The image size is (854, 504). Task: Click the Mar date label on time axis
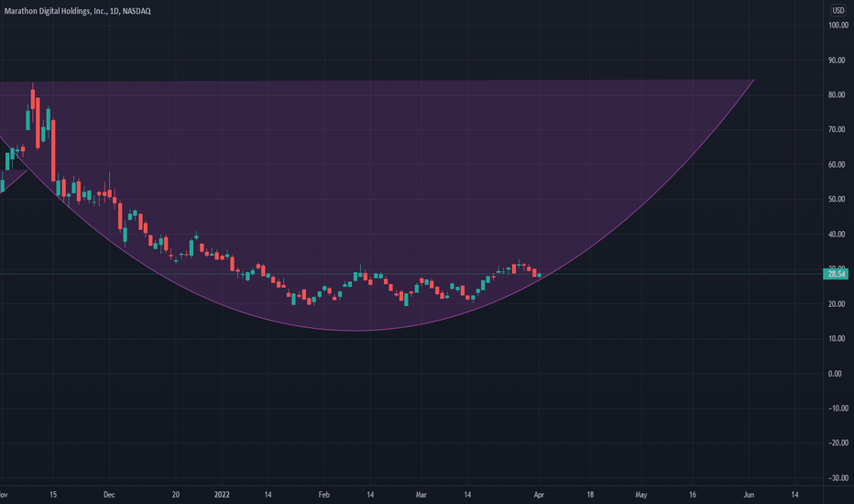421,495
